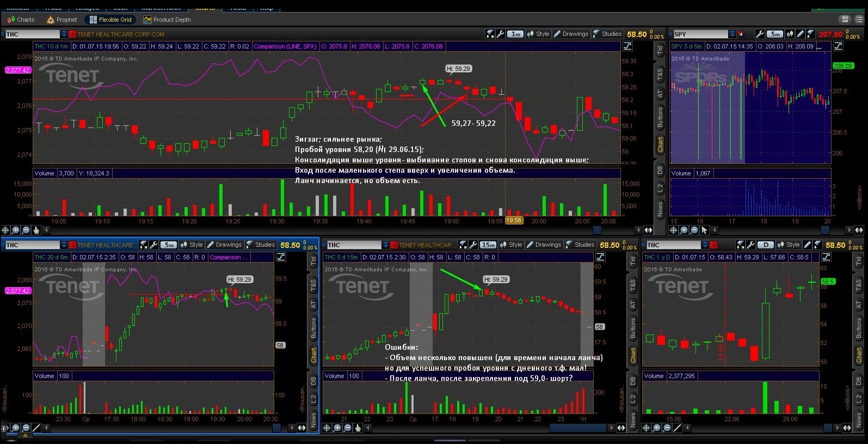The width and height of the screenshot is (868, 444).
Task: Click Studies flask icon on SPY chart
Action: pos(811,34)
